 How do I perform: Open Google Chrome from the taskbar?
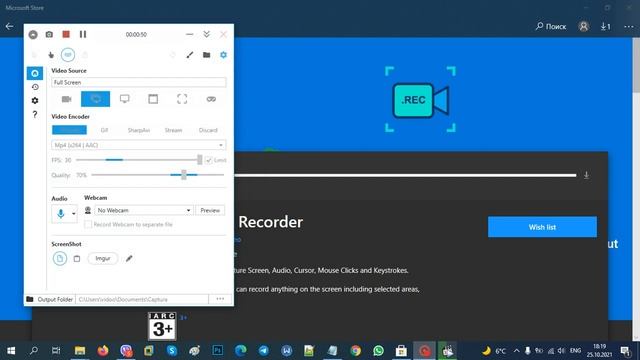(x=356, y=351)
